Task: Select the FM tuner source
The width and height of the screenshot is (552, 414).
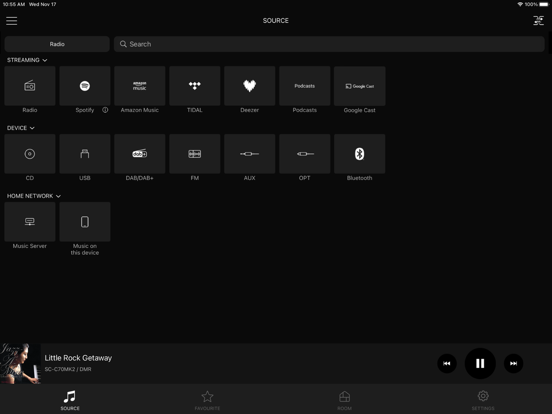Action: point(195,154)
